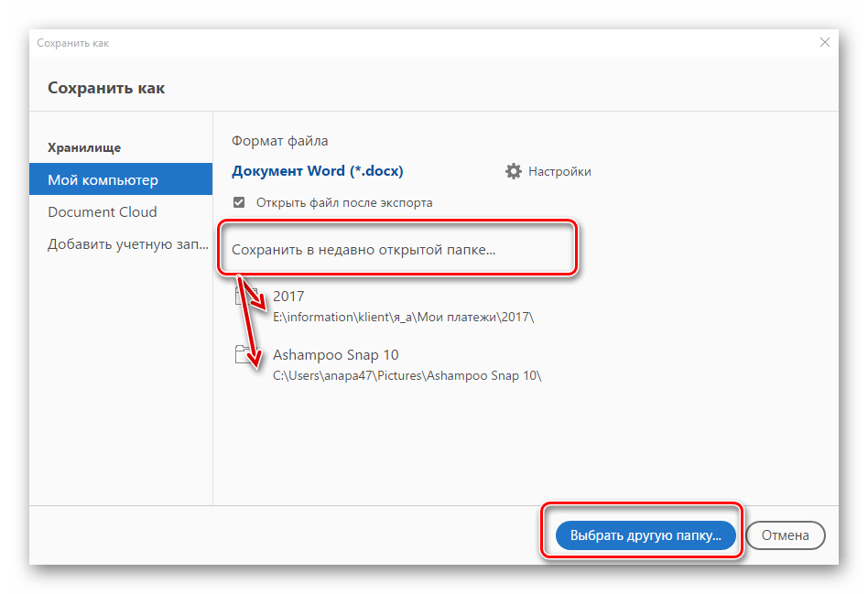Click the Открыть файл после экспорта label text
The height and width of the screenshot is (594, 868).
coord(344,202)
